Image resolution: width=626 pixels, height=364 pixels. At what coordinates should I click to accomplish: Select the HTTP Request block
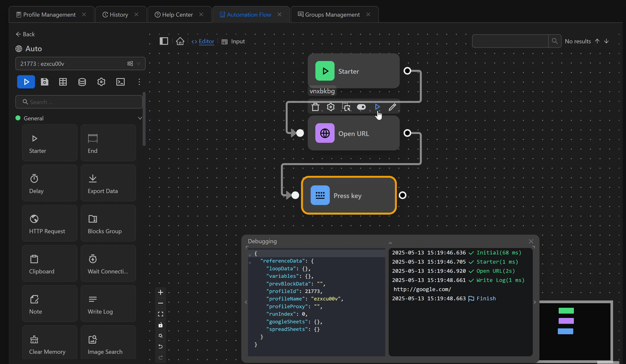49,223
